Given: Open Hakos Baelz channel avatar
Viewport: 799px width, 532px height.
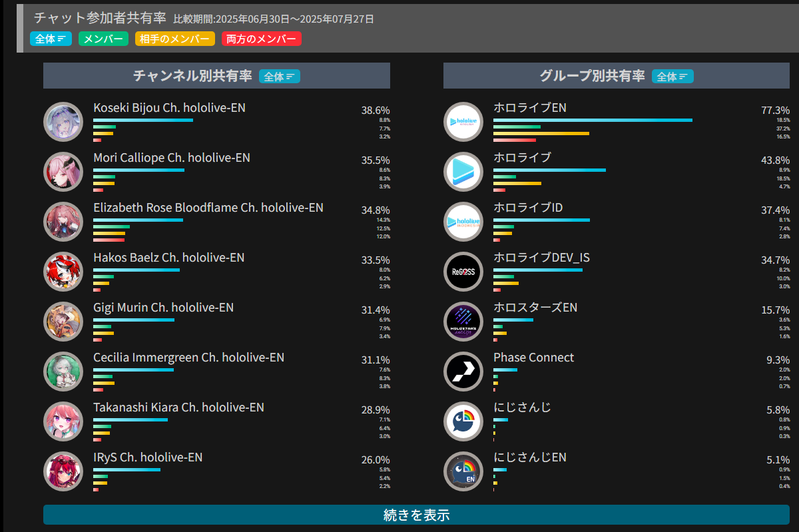Looking at the screenshot, I should click(63, 271).
